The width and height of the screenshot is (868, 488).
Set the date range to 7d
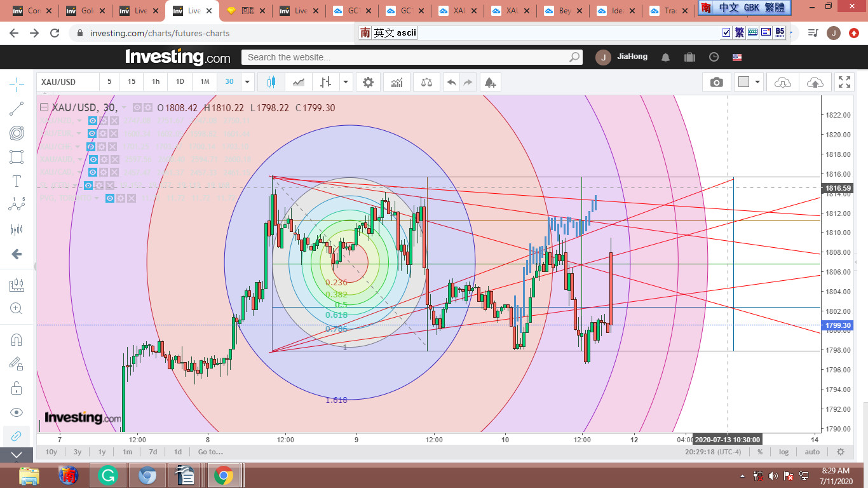pos(153,452)
